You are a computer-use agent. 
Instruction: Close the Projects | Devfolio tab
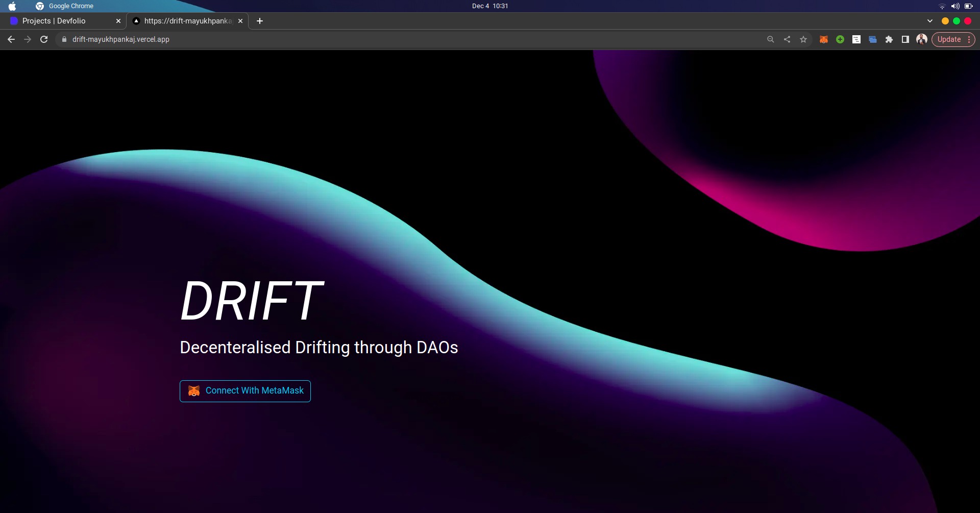pyautogui.click(x=118, y=21)
